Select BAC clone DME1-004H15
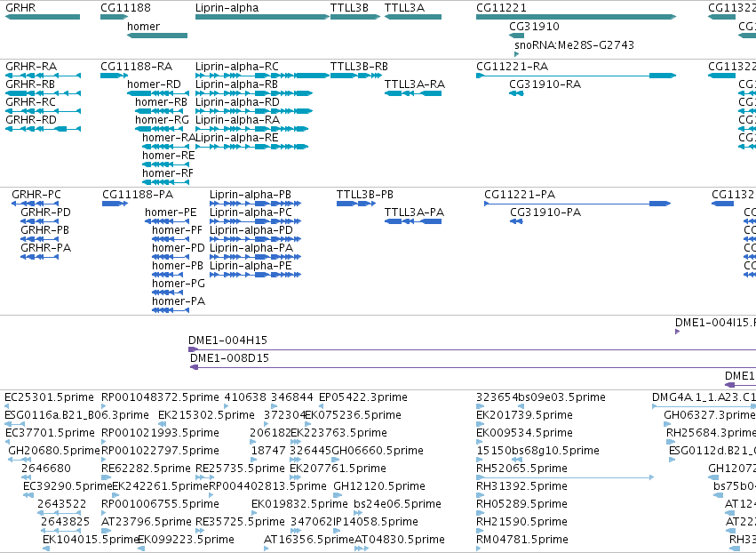Screen dimensions: 756x553 [x=472, y=349]
